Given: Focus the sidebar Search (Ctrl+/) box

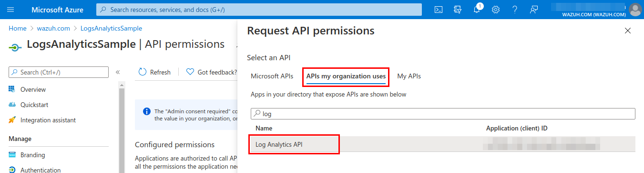Looking at the screenshot, I should [59, 72].
